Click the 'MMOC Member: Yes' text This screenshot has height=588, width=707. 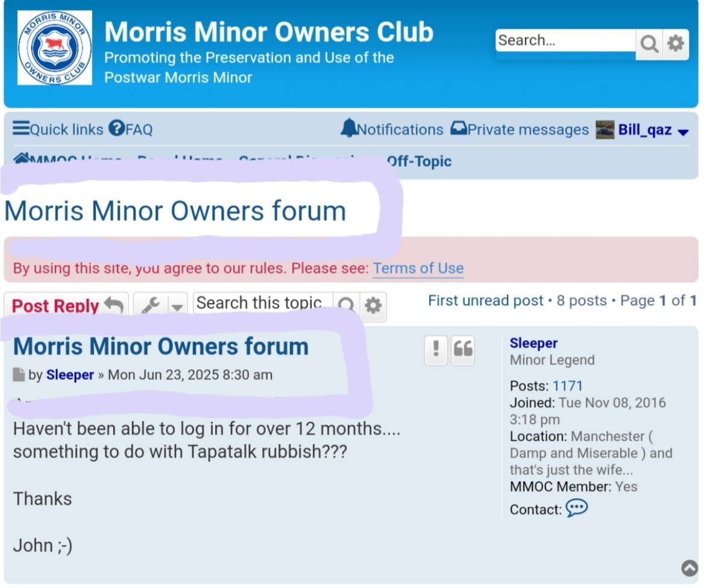[x=573, y=487]
